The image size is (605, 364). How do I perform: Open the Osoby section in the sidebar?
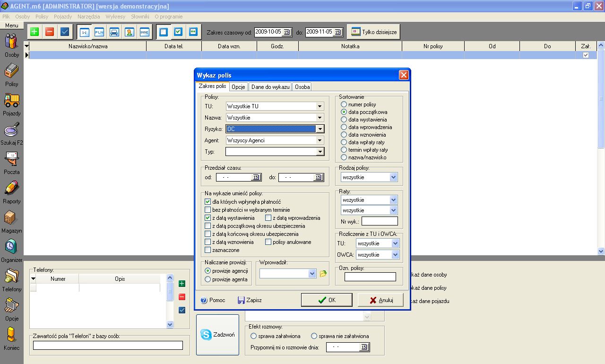[x=12, y=45]
